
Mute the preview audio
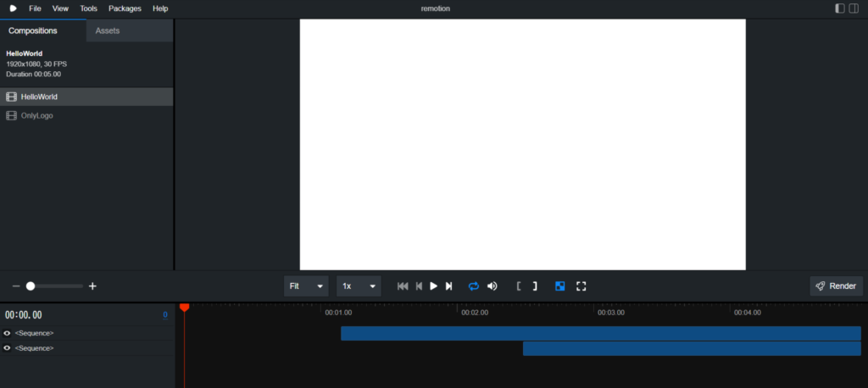pyautogui.click(x=492, y=286)
